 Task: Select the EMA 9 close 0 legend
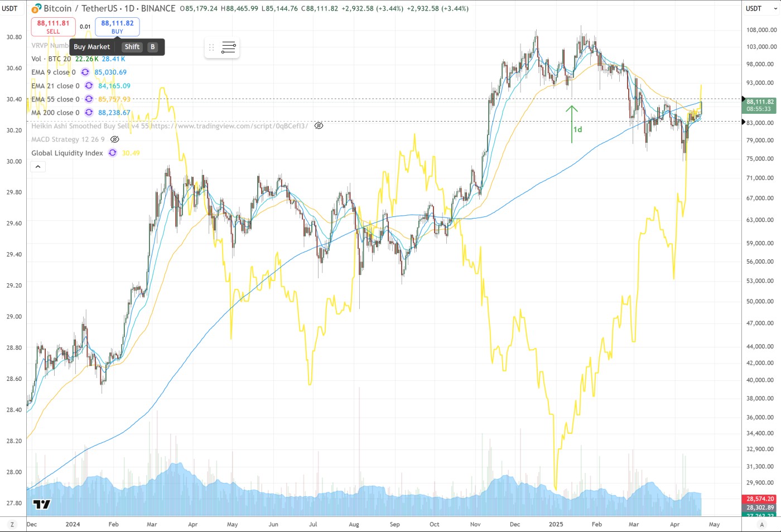pyautogui.click(x=54, y=72)
